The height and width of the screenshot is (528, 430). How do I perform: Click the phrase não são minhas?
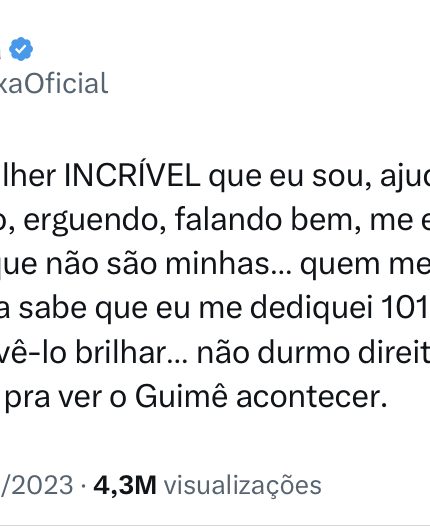[159, 264]
